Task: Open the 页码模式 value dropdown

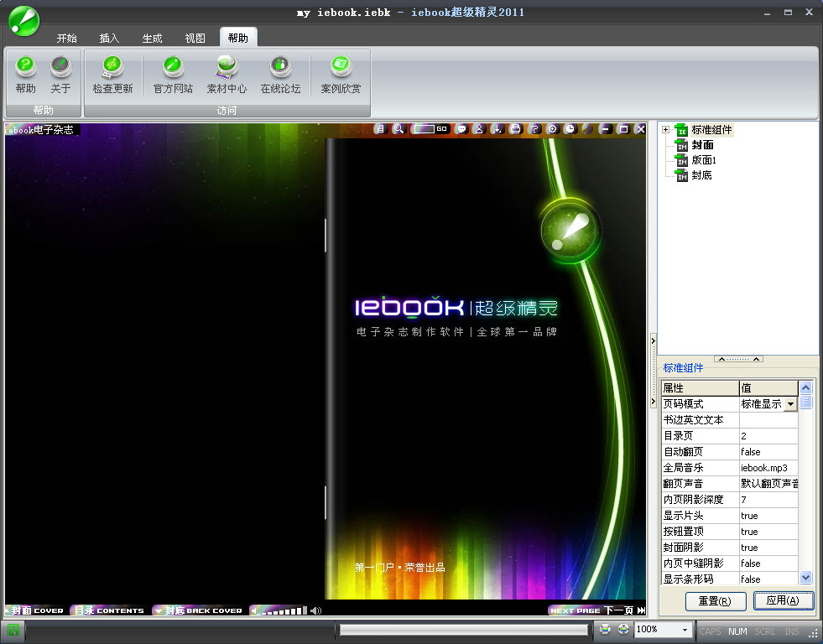Action: click(x=790, y=404)
